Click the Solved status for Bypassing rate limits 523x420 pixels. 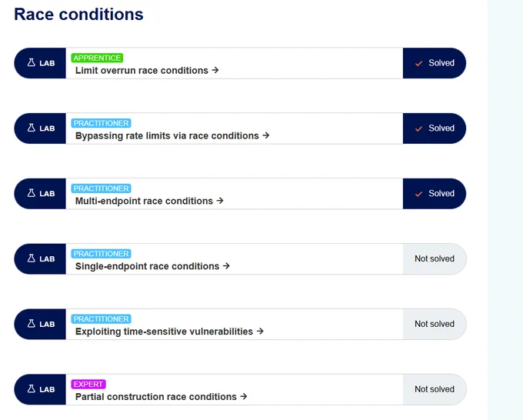point(435,128)
